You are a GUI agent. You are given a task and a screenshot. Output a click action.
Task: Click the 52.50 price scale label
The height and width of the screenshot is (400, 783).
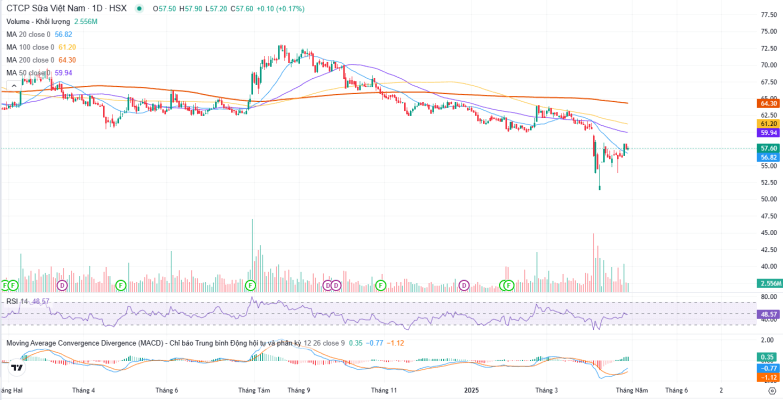click(768, 182)
